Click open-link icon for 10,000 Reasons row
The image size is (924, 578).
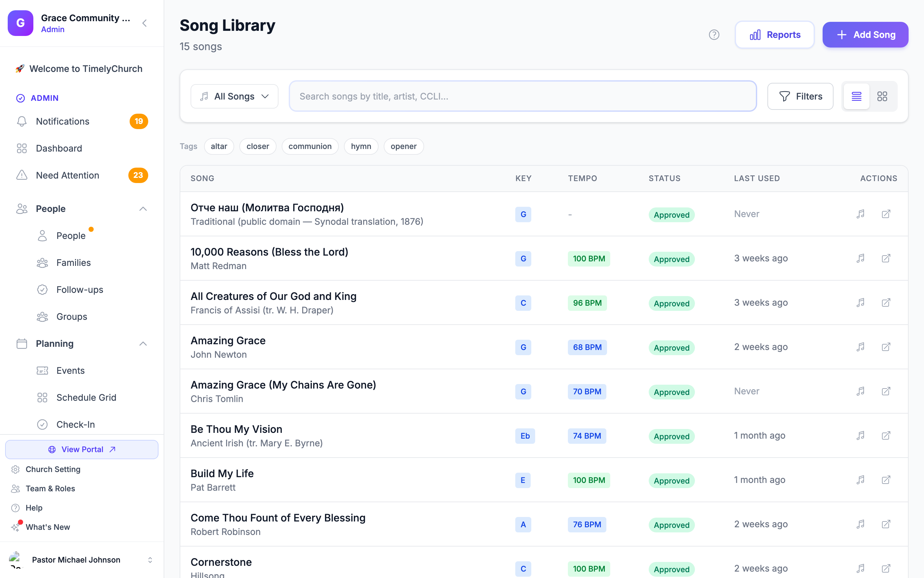886,258
